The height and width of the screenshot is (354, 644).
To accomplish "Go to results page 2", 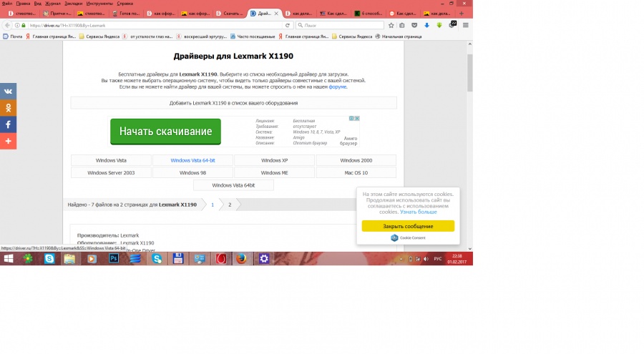I will click(230, 205).
